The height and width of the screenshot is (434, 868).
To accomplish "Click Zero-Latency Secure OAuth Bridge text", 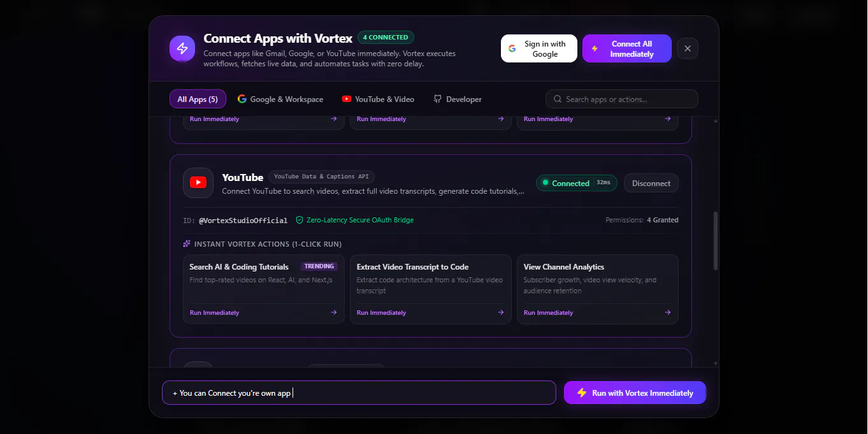I will 360,220.
